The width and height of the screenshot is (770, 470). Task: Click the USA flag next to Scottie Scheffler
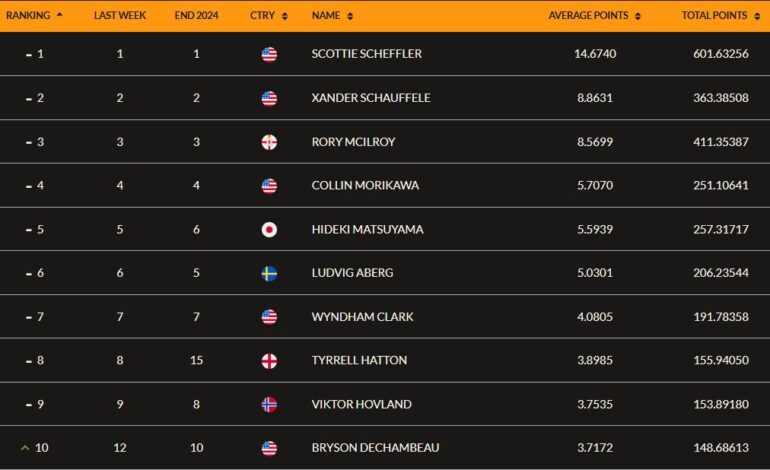point(269,54)
